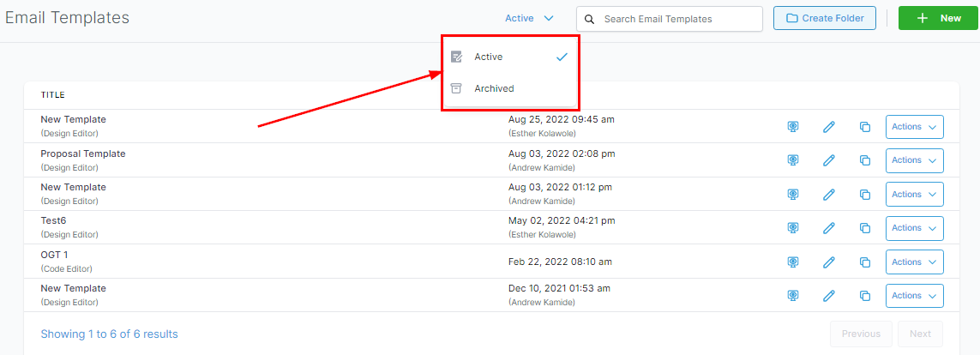Click copy icon in Aug 25, 2022 row
The image size is (980, 355).
tap(865, 127)
